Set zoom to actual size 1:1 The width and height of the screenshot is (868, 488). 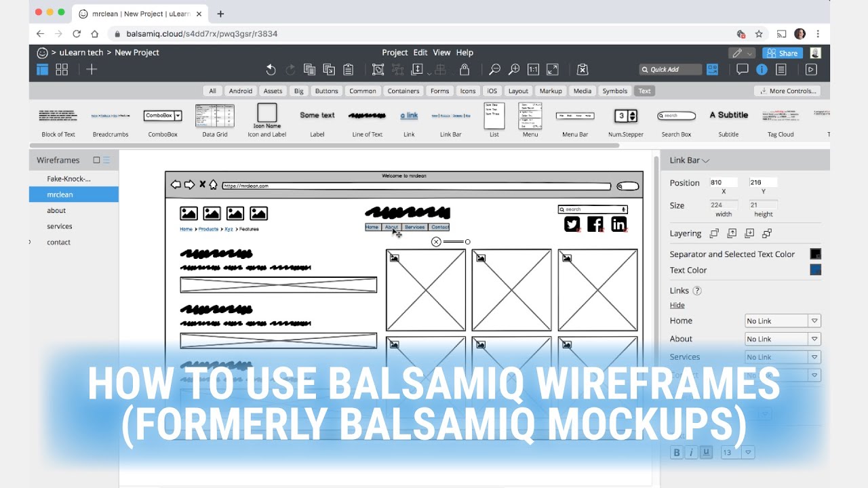pyautogui.click(x=533, y=69)
